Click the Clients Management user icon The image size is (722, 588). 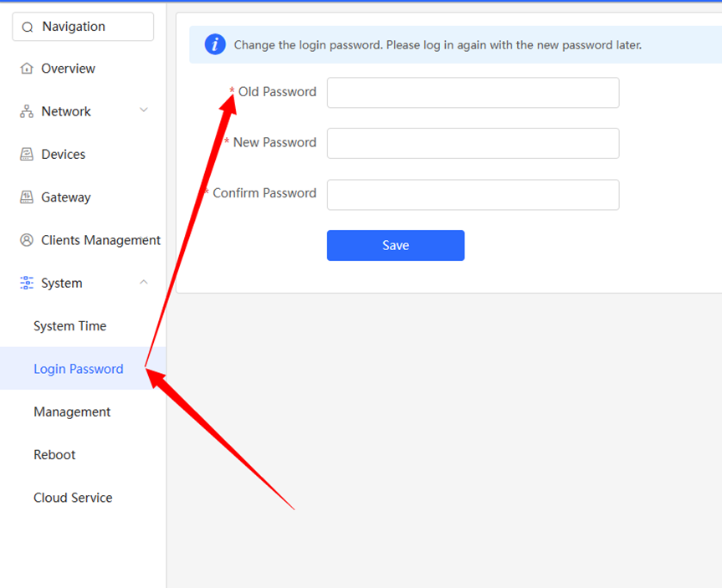[27, 240]
